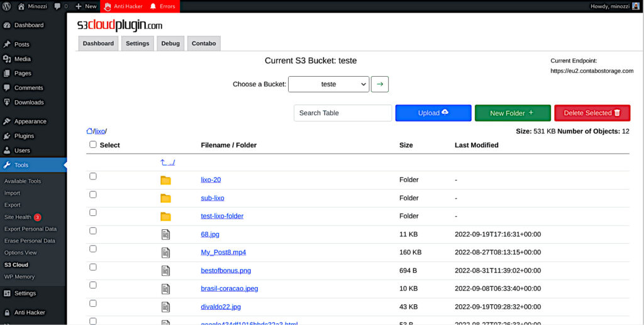Open the My_Post8.mp4 file link

[x=223, y=253]
